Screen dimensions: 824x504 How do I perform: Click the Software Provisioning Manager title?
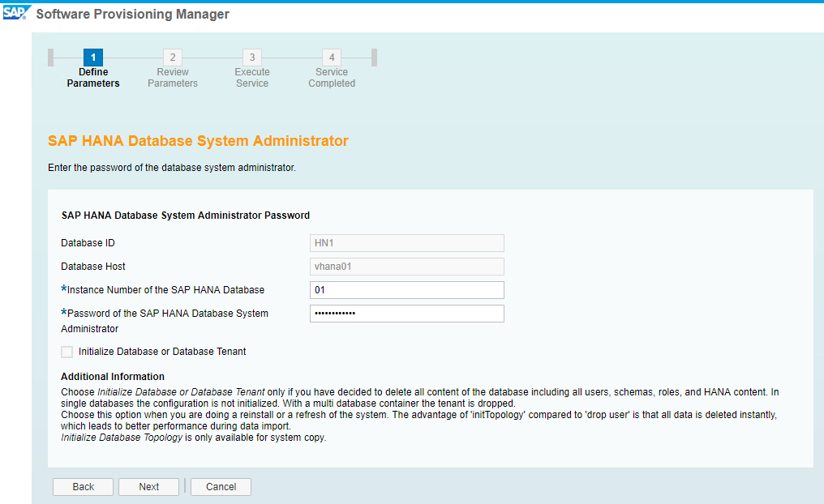click(x=132, y=14)
